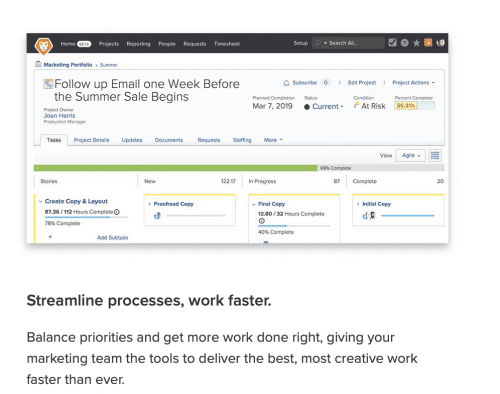Screen dimensions: 500x394
Task: Open the checkmark approvals icon in the top bar
Action: point(392,43)
